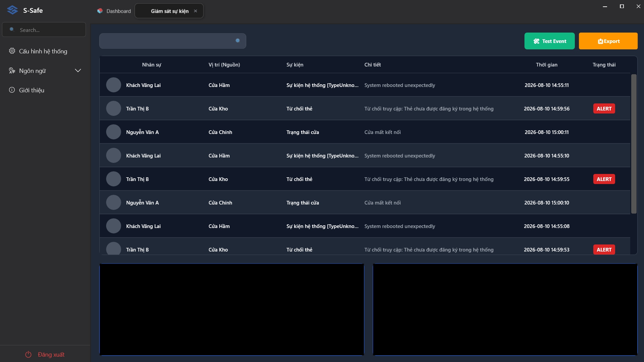
Task: Click the Sự kiện column header
Action: click(x=295, y=64)
